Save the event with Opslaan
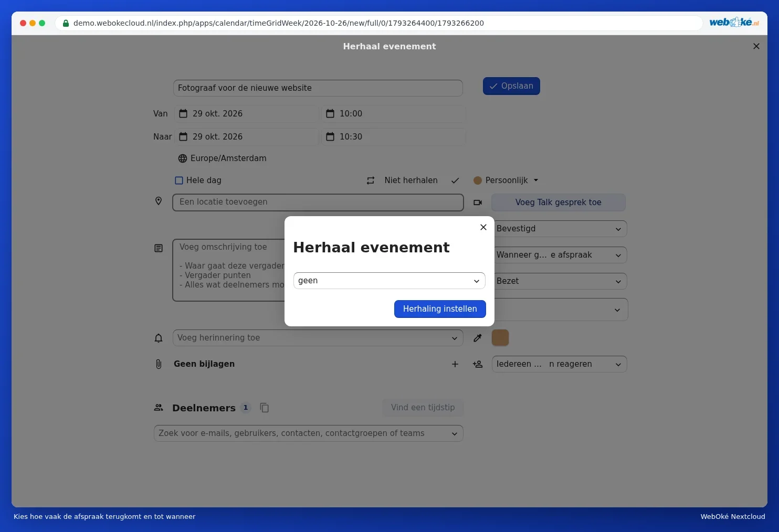The image size is (779, 532). pyautogui.click(x=511, y=86)
